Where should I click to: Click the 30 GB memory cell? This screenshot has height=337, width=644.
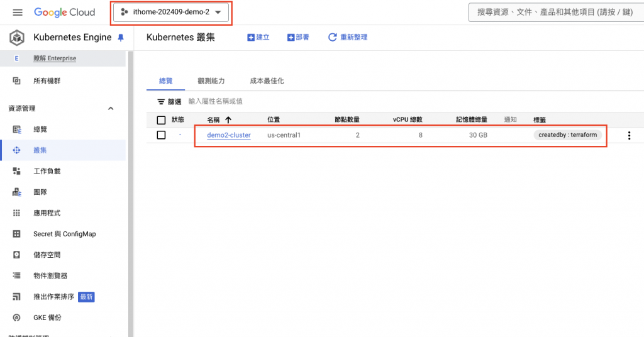(478, 135)
